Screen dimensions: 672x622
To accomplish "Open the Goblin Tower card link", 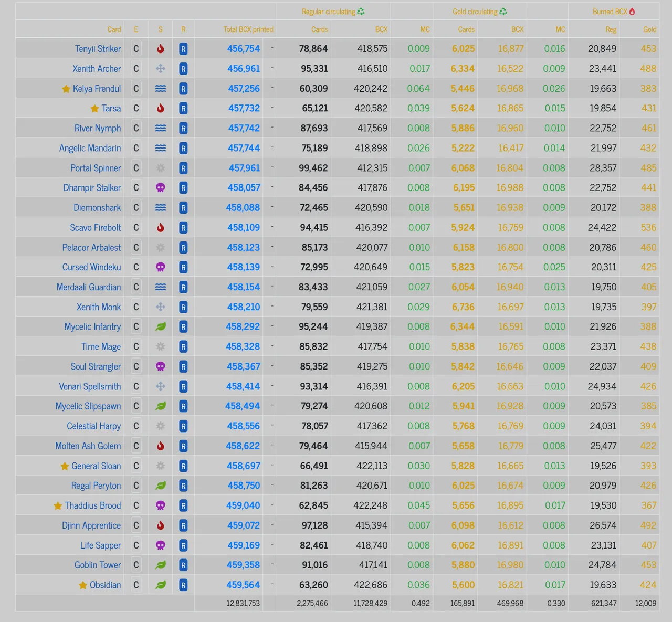I will [98, 565].
